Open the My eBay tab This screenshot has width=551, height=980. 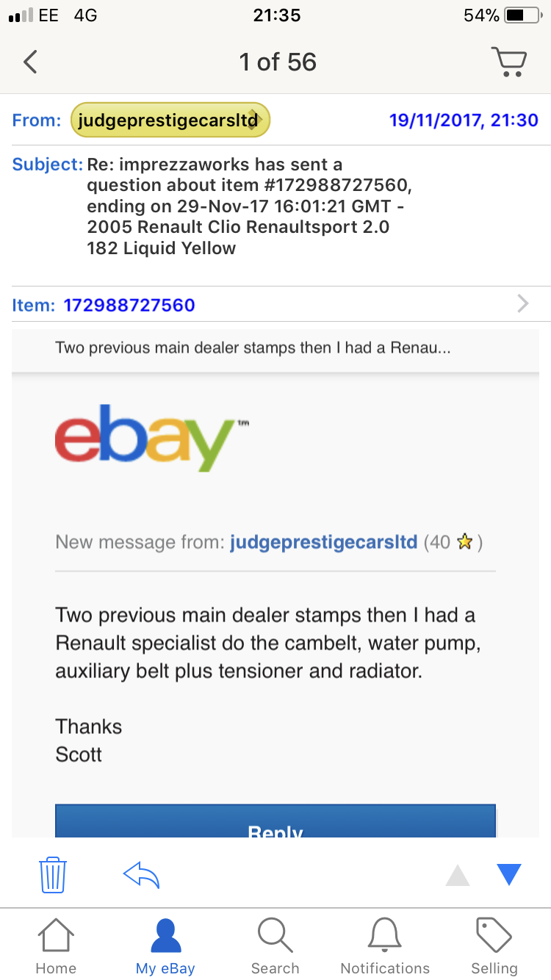pos(165,946)
